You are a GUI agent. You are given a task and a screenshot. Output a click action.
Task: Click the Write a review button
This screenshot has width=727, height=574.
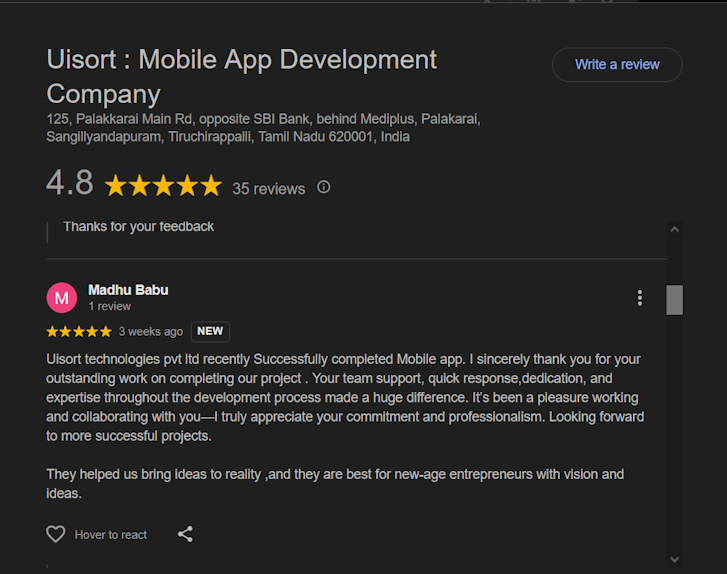(617, 65)
